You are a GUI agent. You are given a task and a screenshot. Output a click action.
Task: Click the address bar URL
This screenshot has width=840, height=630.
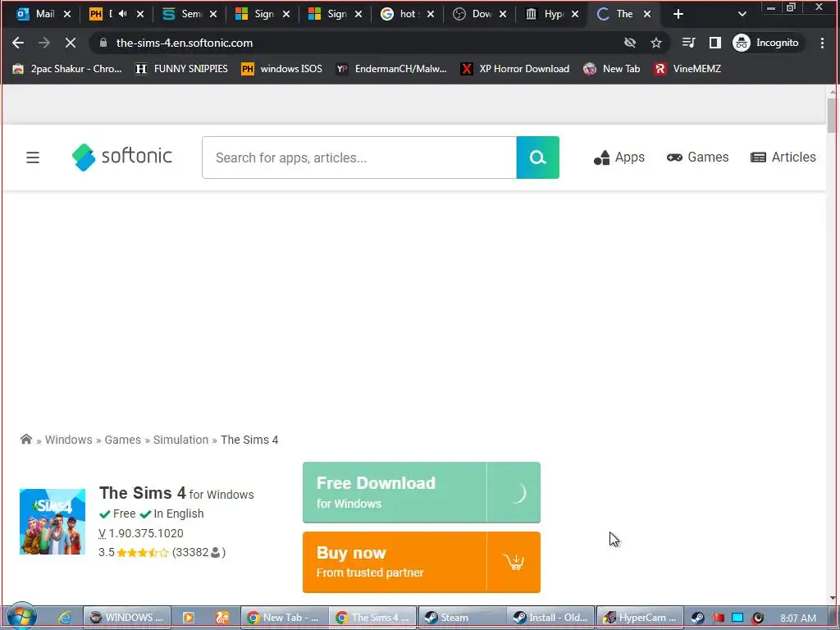pos(185,43)
